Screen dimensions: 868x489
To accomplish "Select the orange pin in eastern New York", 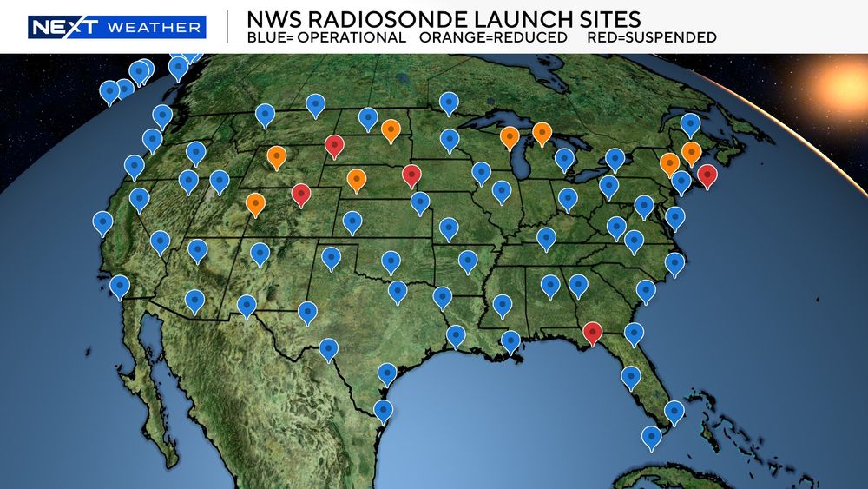I will click(670, 165).
